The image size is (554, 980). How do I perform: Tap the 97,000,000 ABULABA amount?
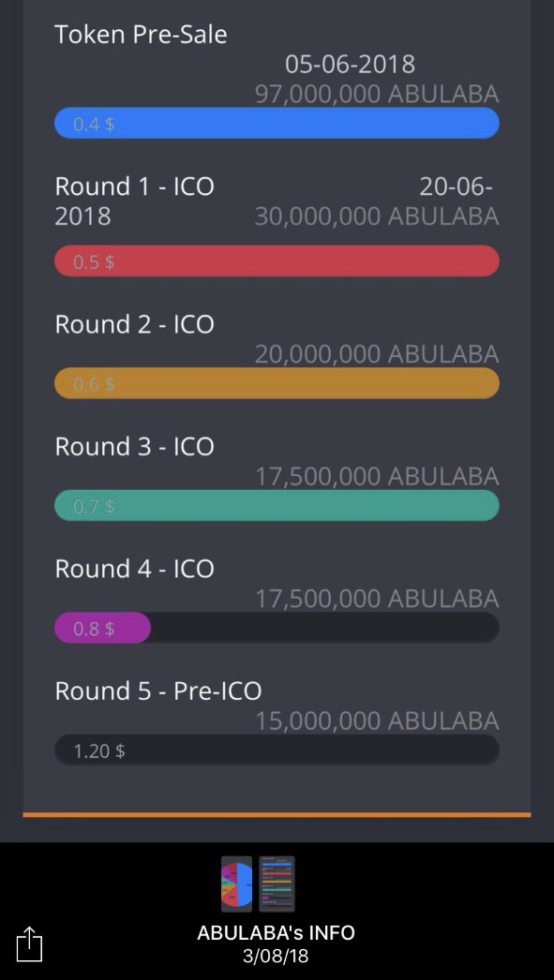point(377,94)
